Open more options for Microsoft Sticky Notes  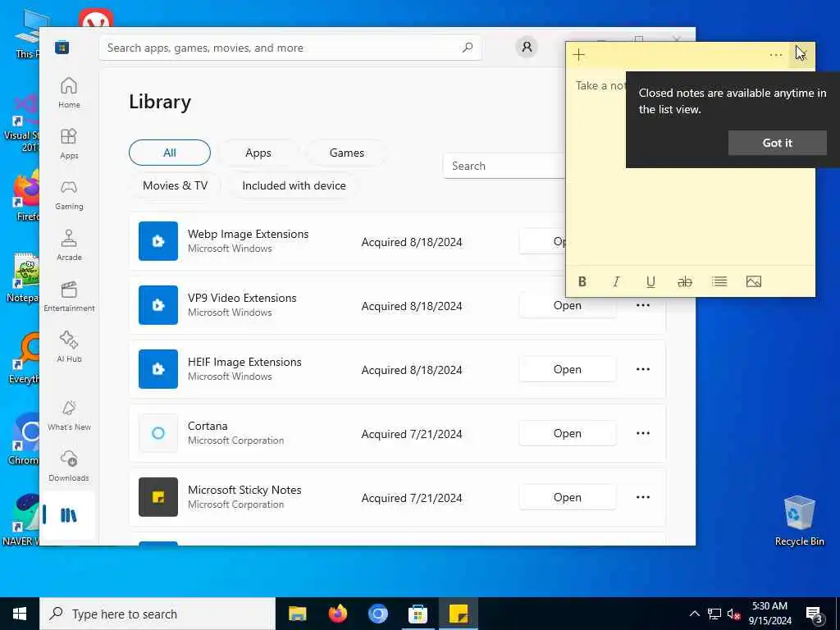click(x=643, y=497)
